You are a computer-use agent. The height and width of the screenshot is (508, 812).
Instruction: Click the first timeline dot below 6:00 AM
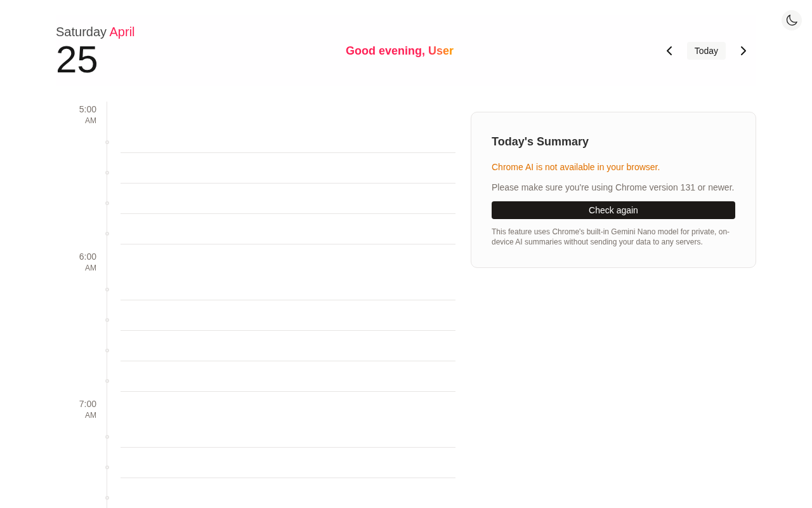(x=107, y=290)
